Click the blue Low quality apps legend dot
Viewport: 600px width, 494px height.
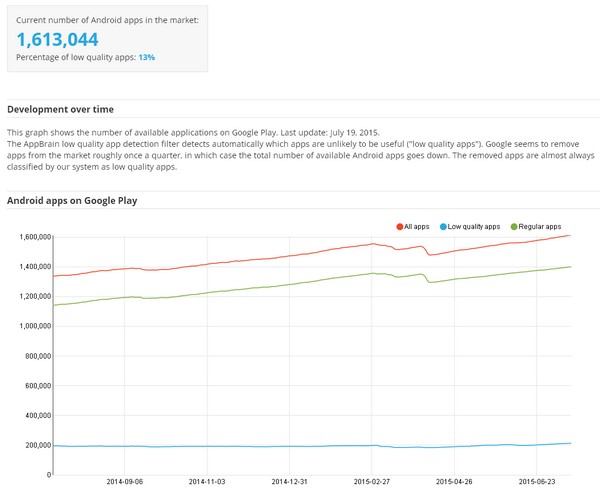pos(443,227)
